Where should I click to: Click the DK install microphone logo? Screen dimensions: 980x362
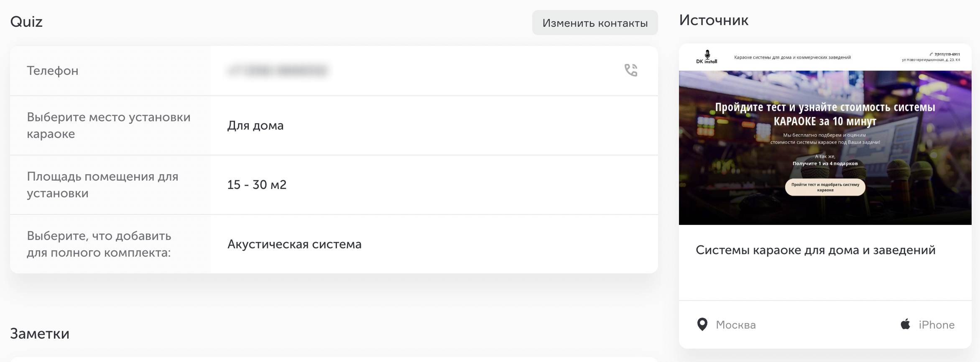(707, 57)
